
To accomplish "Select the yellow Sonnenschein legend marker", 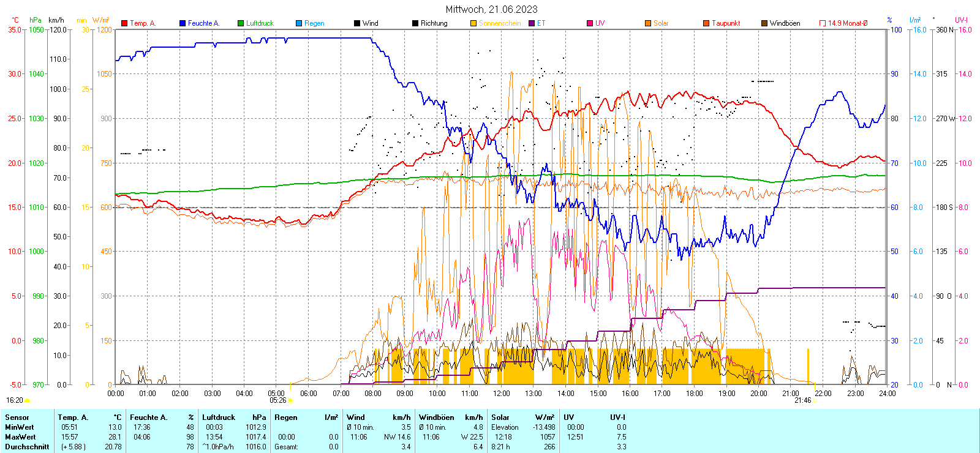I will (x=473, y=23).
